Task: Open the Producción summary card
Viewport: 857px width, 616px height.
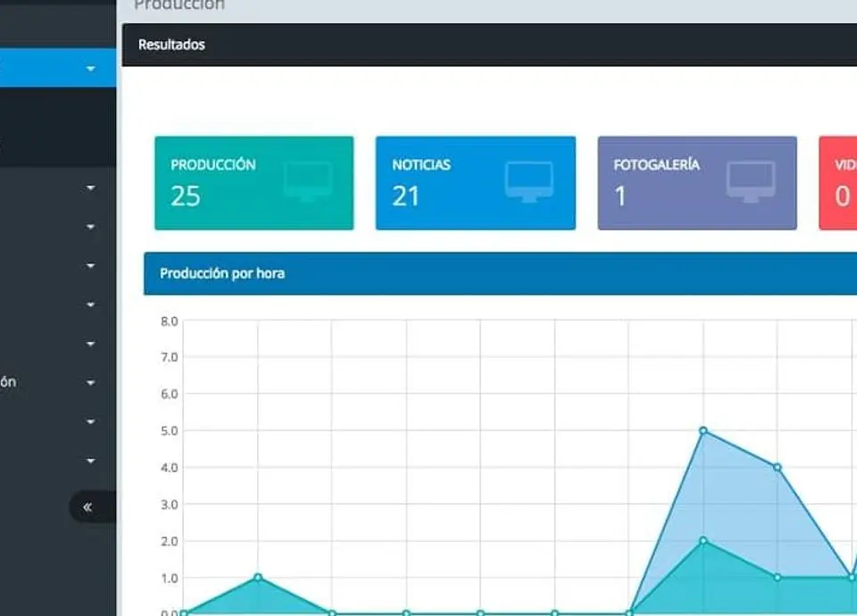Action: click(254, 183)
